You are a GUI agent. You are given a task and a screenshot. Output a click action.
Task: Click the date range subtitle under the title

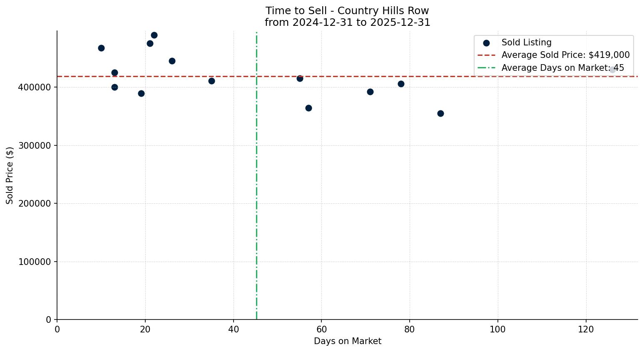pyautogui.click(x=347, y=22)
